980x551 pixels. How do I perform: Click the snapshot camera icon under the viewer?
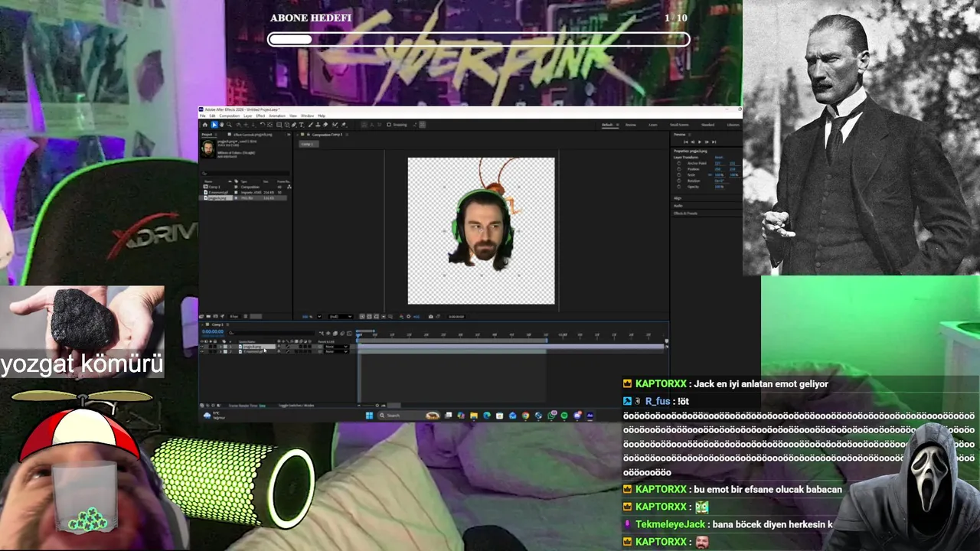[430, 317]
